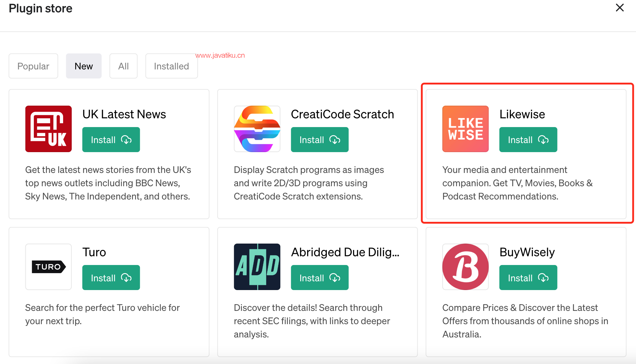Click the media and entertainment companion description

pos(517,183)
